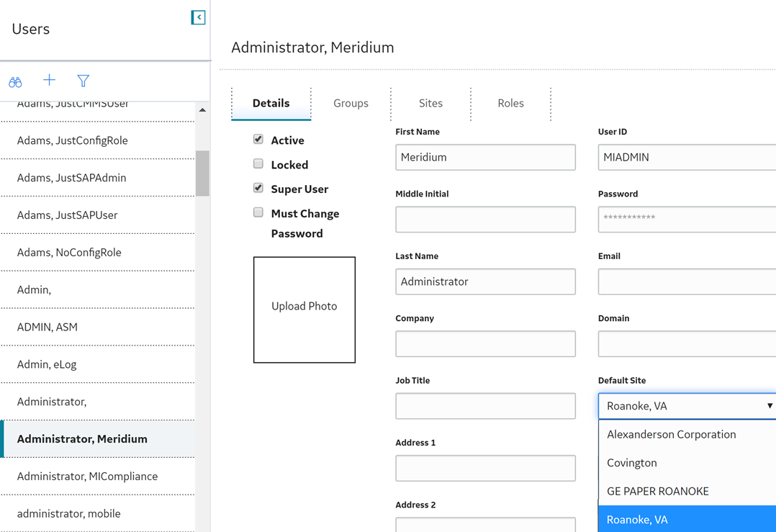Select the 'Administrator,' user row

[x=97, y=402]
